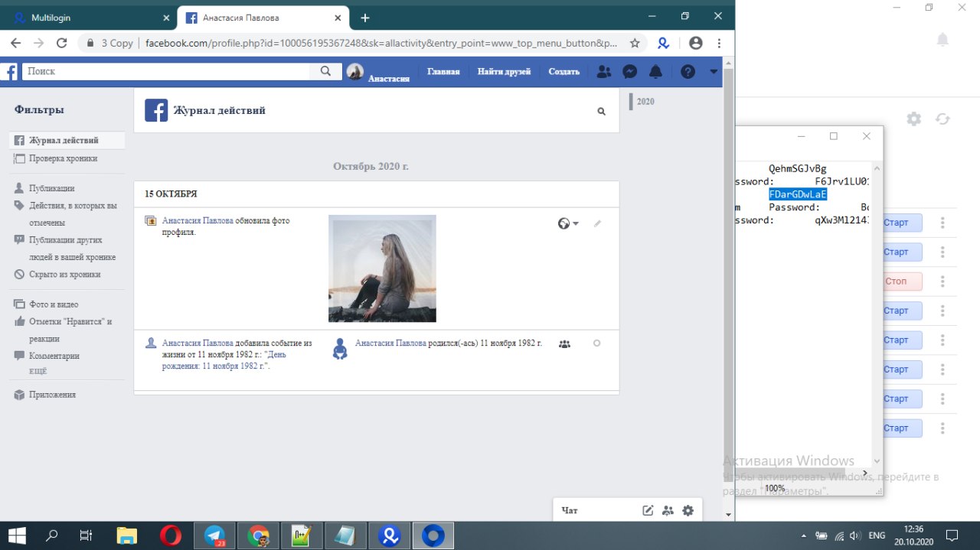This screenshot has height=550, width=980.
Task: Click the circle icon on the birthday entry
Action: pos(597,343)
